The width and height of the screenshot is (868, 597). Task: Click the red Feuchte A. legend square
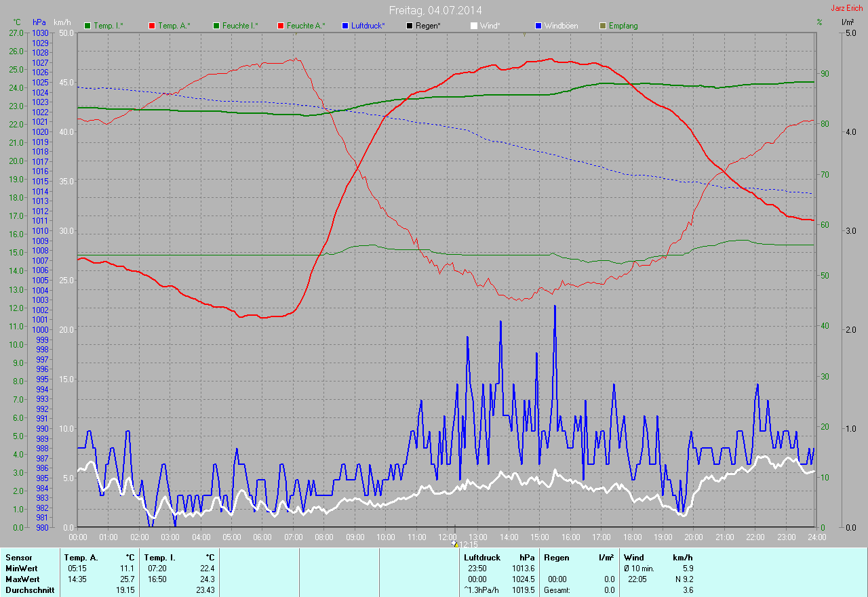pos(281,26)
